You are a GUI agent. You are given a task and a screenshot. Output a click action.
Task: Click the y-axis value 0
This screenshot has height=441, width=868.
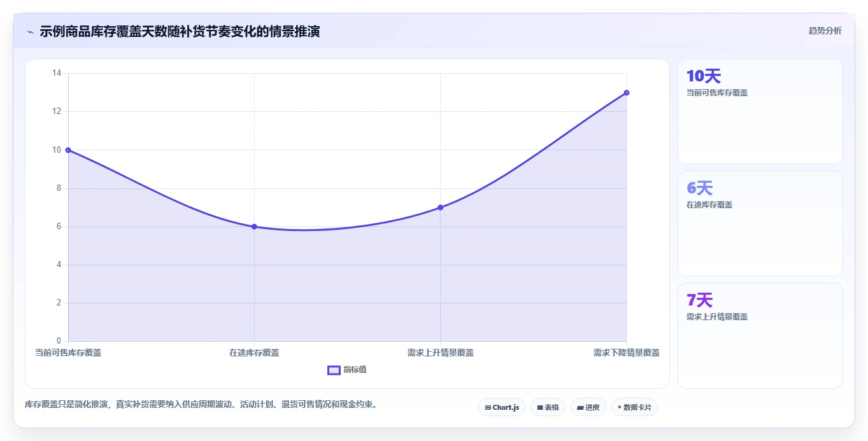pyautogui.click(x=59, y=341)
